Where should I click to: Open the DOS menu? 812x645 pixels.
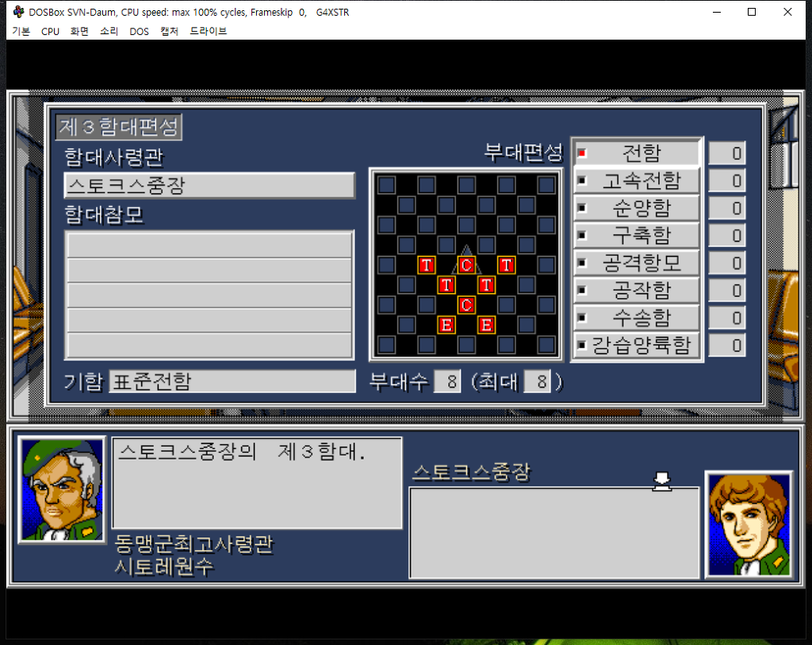click(139, 31)
